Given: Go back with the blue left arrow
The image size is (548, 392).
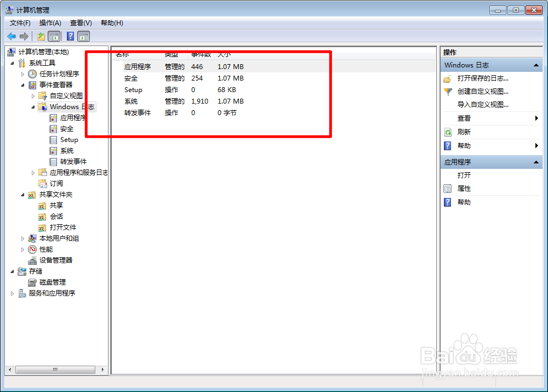Looking at the screenshot, I should [x=11, y=36].
